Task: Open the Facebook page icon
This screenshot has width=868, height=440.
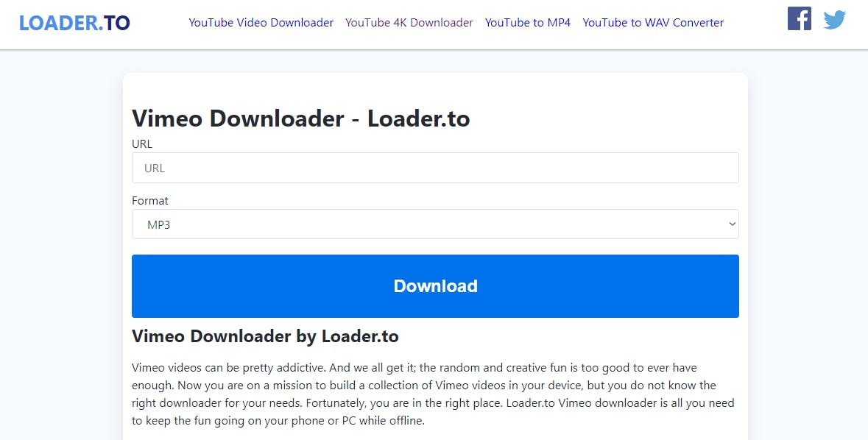Action: coord(800,19)
